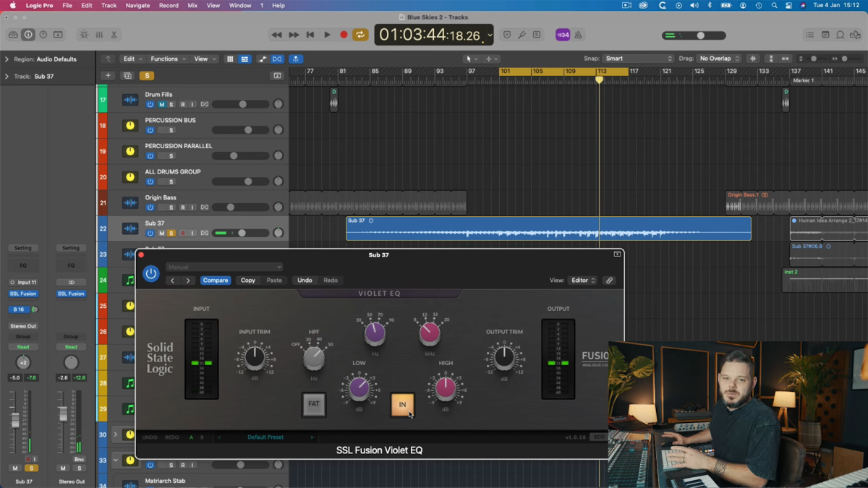Open the Tracks area View menu
Screen dimensions: 868x488
tap(203, 59)
